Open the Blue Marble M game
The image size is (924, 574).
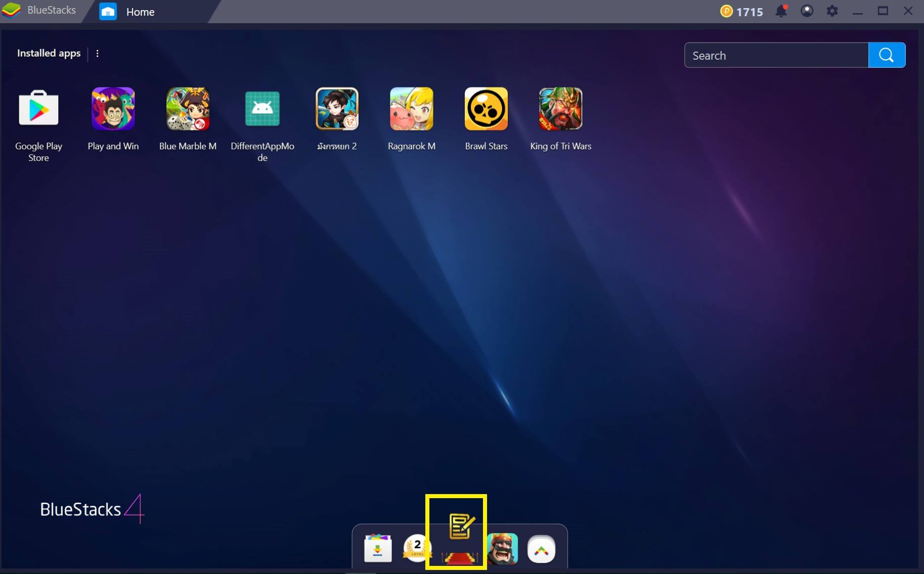[188, 109]
